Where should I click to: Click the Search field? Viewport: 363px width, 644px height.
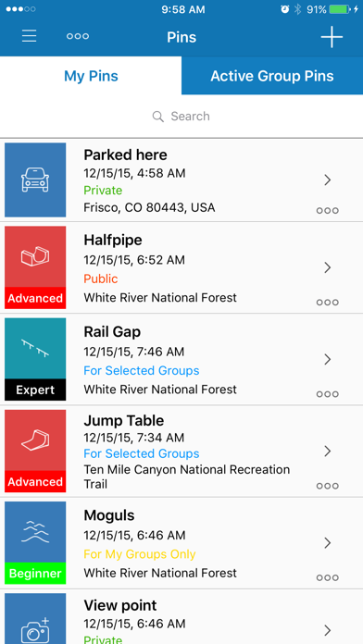point(181,117)
